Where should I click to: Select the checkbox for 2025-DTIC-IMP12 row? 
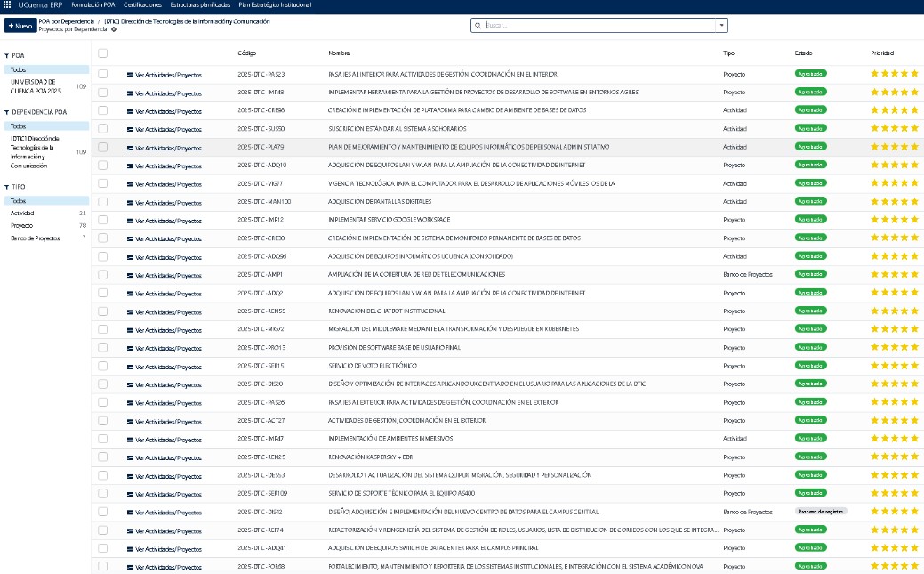pos(103,220)
